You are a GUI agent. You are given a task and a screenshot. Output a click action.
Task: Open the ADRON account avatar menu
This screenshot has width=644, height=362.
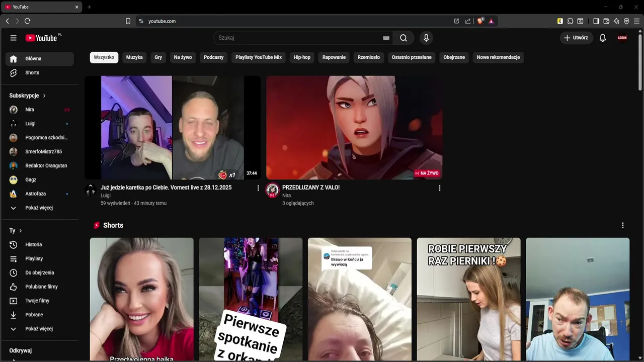tap(622, 38)
